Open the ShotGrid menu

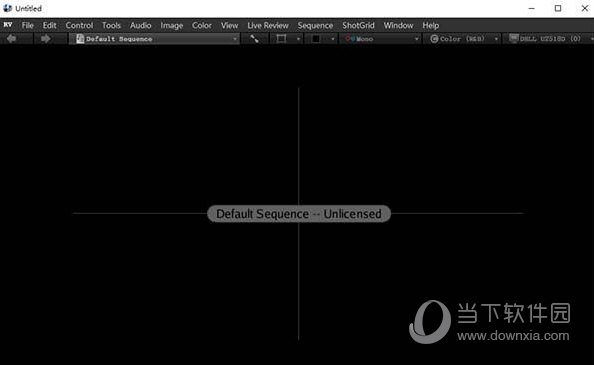(358, 25)
